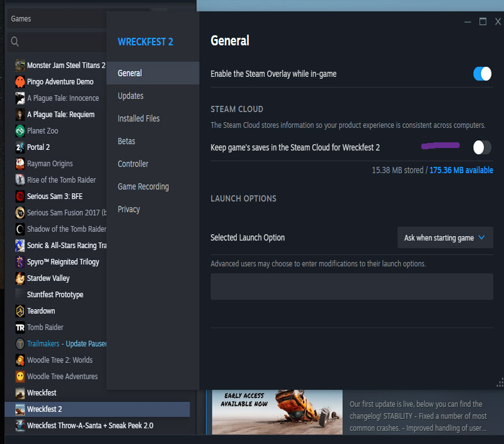Close the Wreckfest 2 properties window
The width and height of the screenshot is (504, 444).
pyautogui.click(x=498, y=21)
